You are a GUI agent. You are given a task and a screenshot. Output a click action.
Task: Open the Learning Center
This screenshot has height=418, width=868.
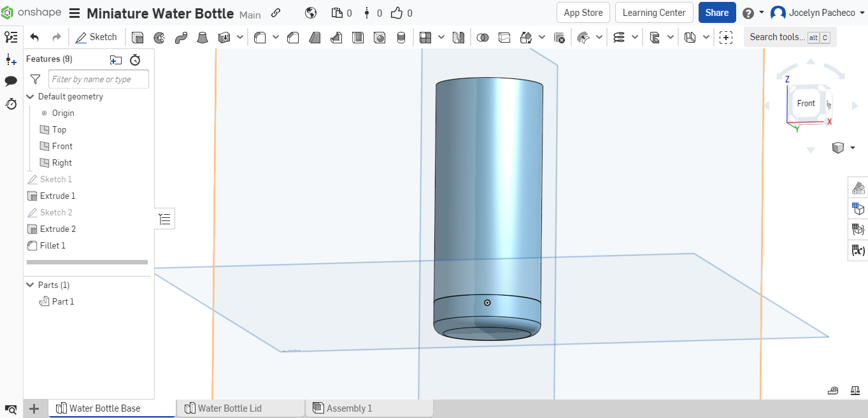pyautogui.click(x=653, y=12)
